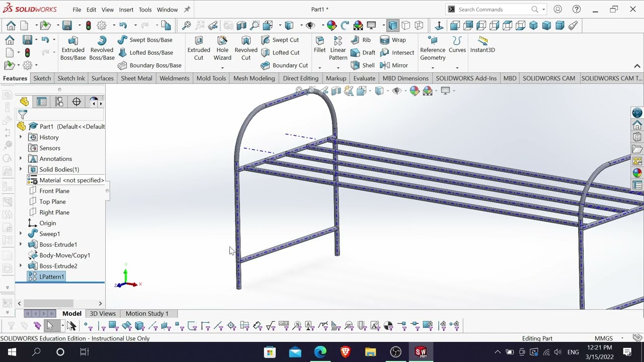Viewport: 644px width, 362px height.
Task: Select the Extruded Cut tool
Action: point(199,48)
